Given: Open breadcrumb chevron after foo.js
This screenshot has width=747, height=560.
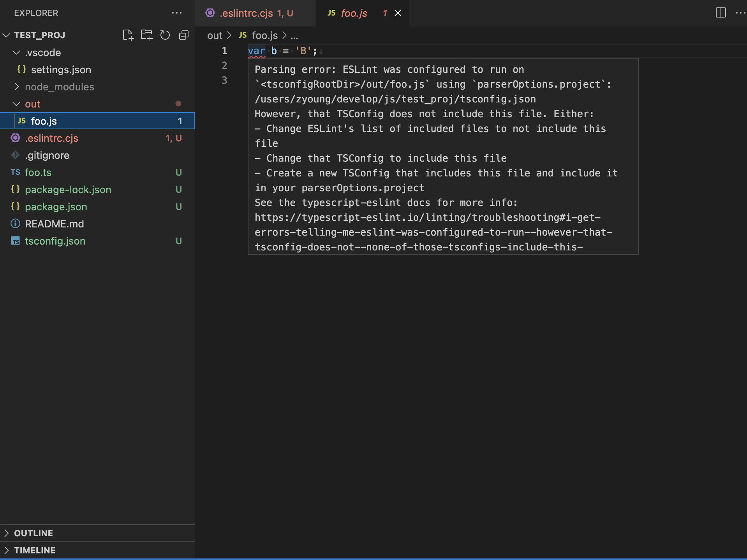Looking at the screenshot, I should click(x=284, y=35).
